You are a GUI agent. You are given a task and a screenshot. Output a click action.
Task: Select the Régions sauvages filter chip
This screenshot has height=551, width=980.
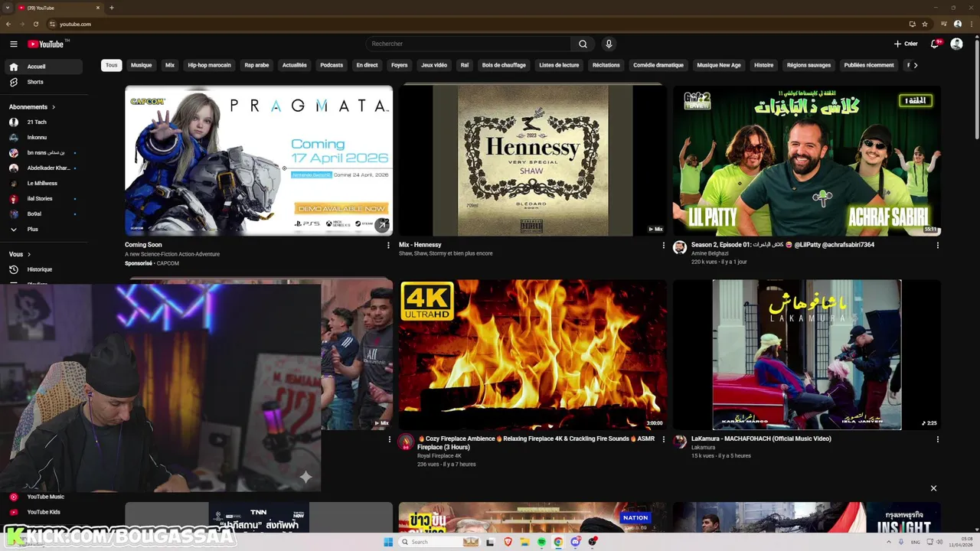click(808, 65)
